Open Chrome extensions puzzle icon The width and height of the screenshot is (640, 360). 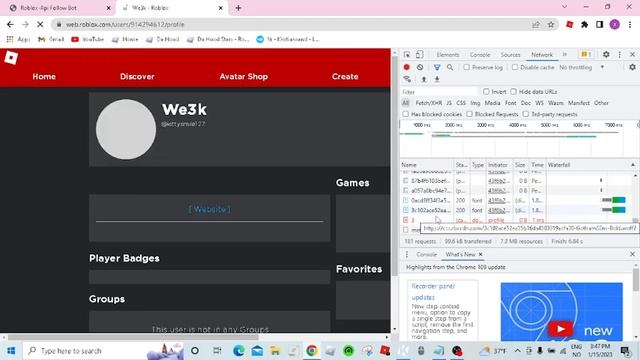click(x=584, y=24)
